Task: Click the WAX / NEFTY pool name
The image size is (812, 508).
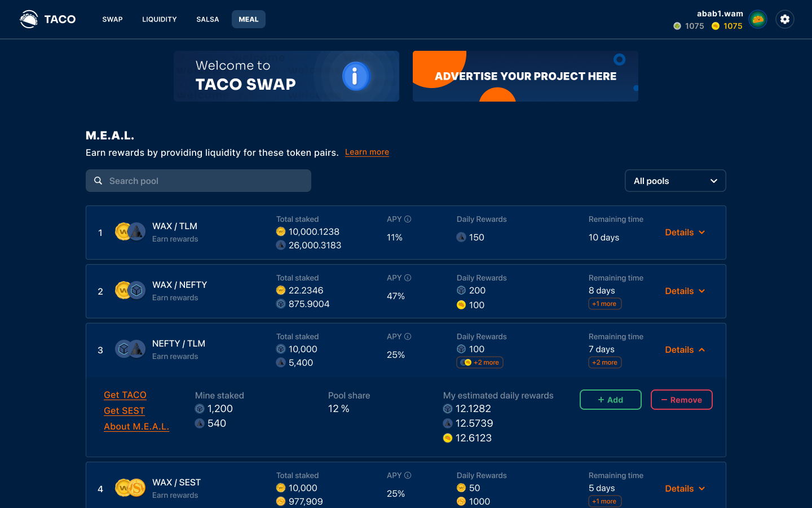Action: [179, 284]
